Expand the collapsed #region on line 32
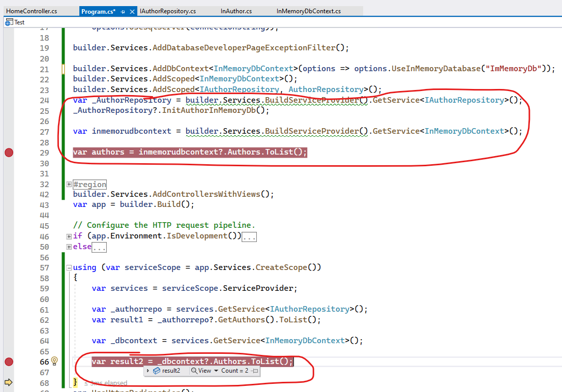Image resolution: width=562 pixels, height=392 pixels. click(x=69, y=184)
